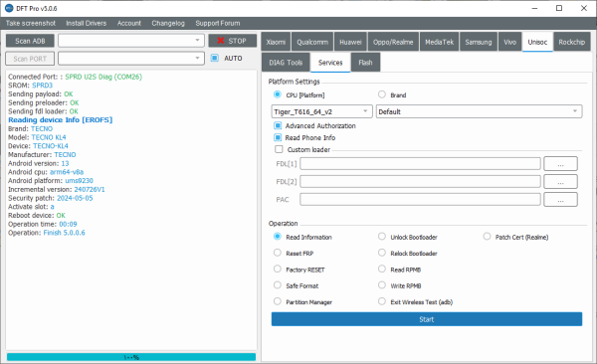Toggle Advanced Authorization checkbox
Screen dimensions: 597x364
click(278, 125)
